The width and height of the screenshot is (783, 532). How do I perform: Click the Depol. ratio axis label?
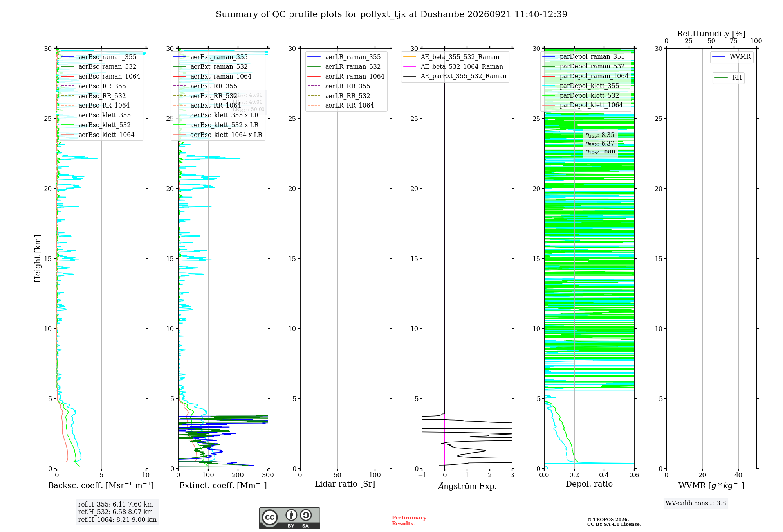tap(589, 484)
